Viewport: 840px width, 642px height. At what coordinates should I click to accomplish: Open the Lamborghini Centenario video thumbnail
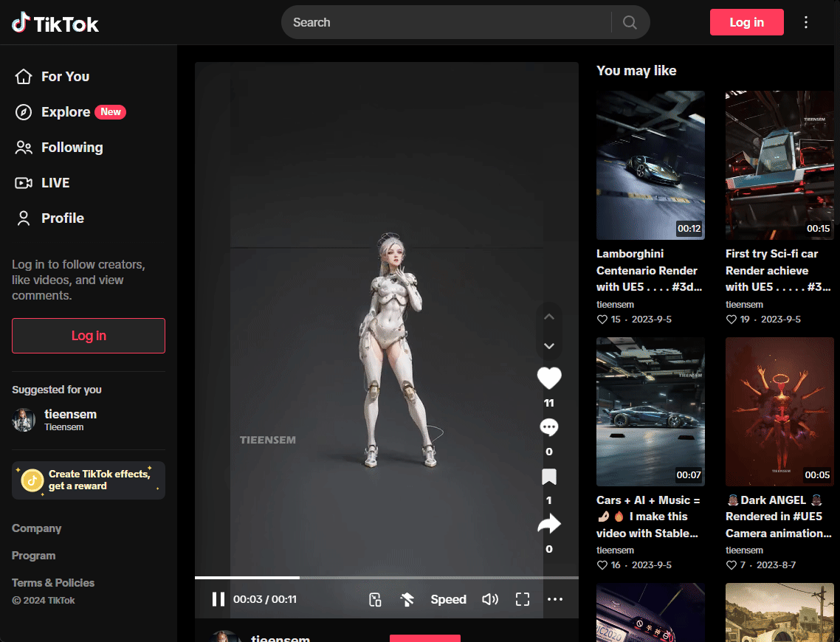pyautogui.click(x=650, y=165)
